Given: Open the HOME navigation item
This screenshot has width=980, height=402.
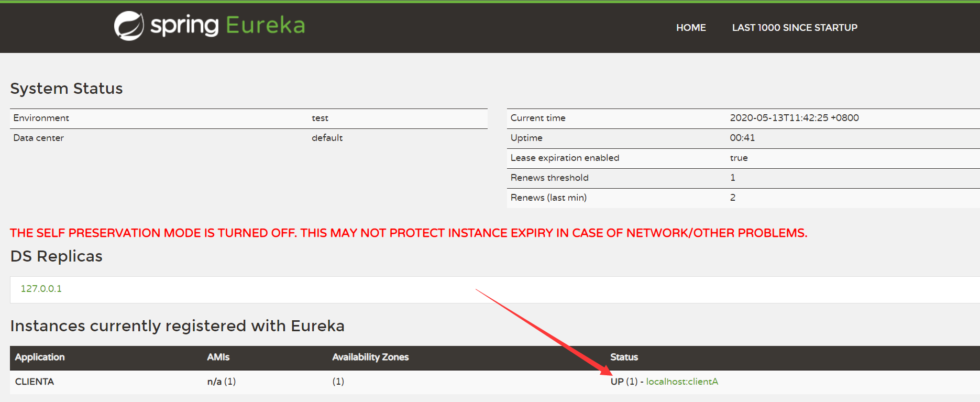Looking at the screenshot, I should point(690,28).
